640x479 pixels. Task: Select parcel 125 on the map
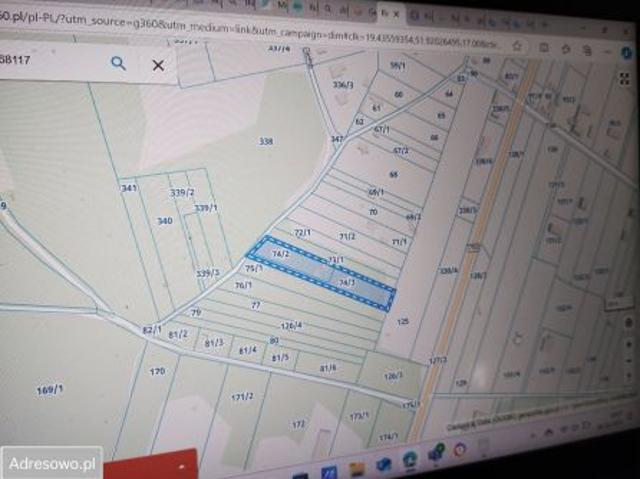403,322
